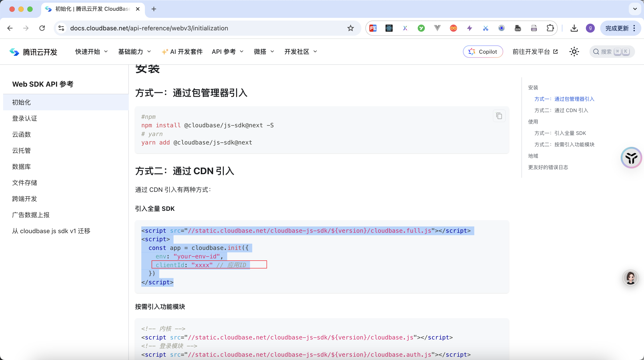Open the customer service avatar chat
This screenshot has width=644, height=360.
point(630,278)
